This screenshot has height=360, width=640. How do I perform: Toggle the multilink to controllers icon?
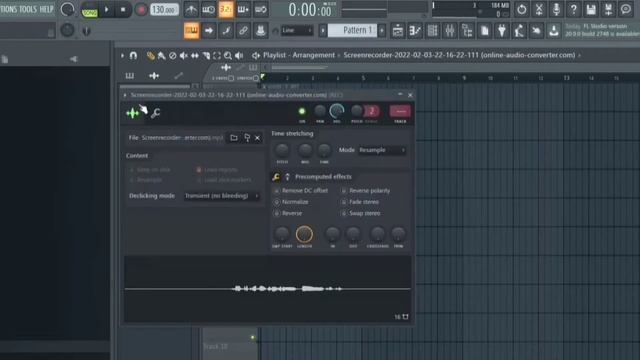point(260,31)
